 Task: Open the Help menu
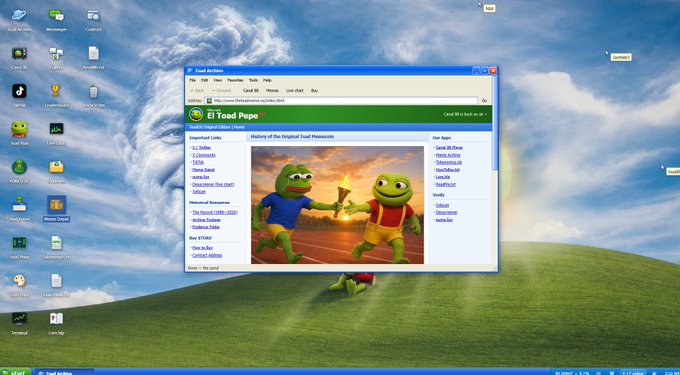coord(267,80)
